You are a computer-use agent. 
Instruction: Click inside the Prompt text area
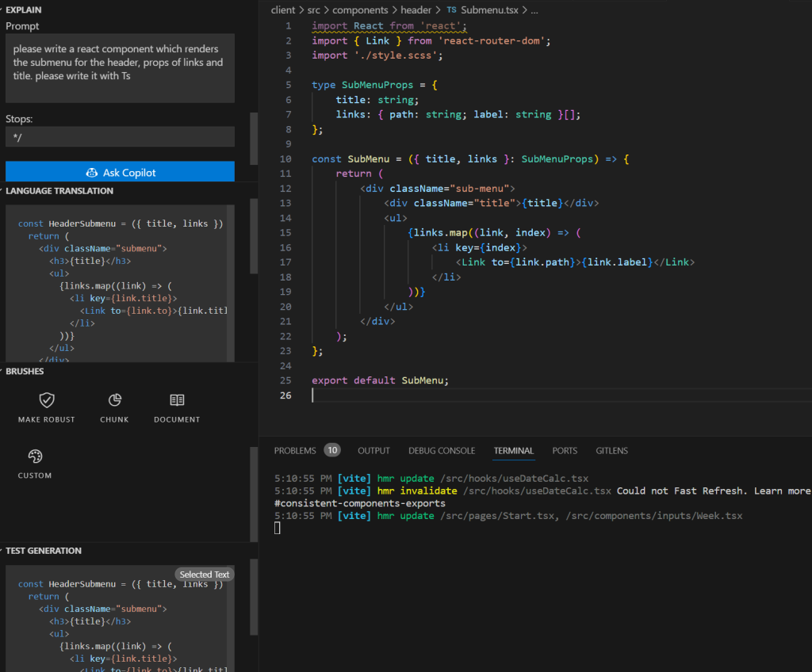[120, 68]
